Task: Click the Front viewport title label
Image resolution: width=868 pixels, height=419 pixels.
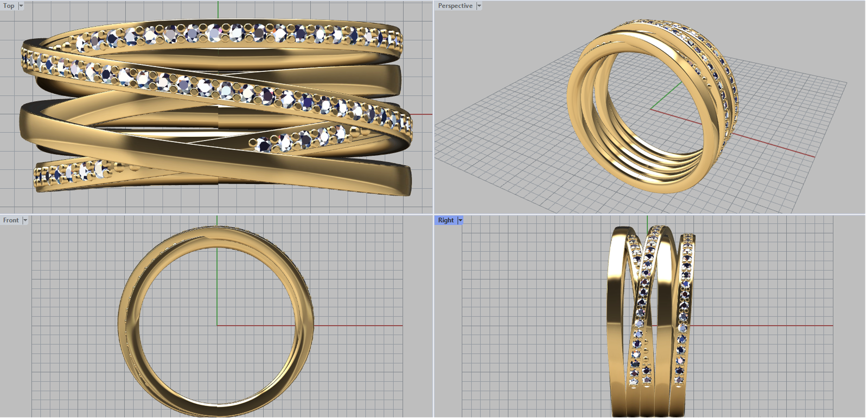Action: point(11,220)
